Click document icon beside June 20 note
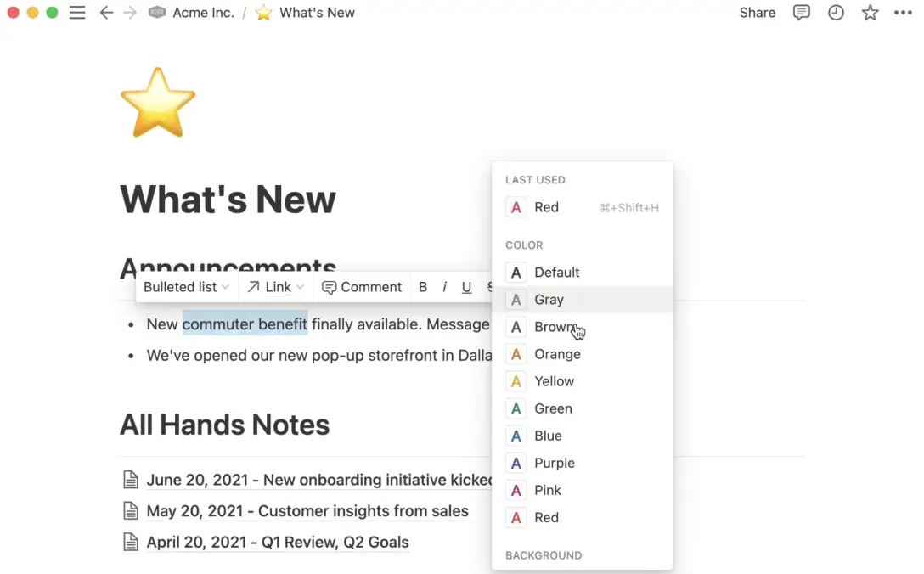Image resolution: width=924 pixels, height=574 pixels. 130,480
